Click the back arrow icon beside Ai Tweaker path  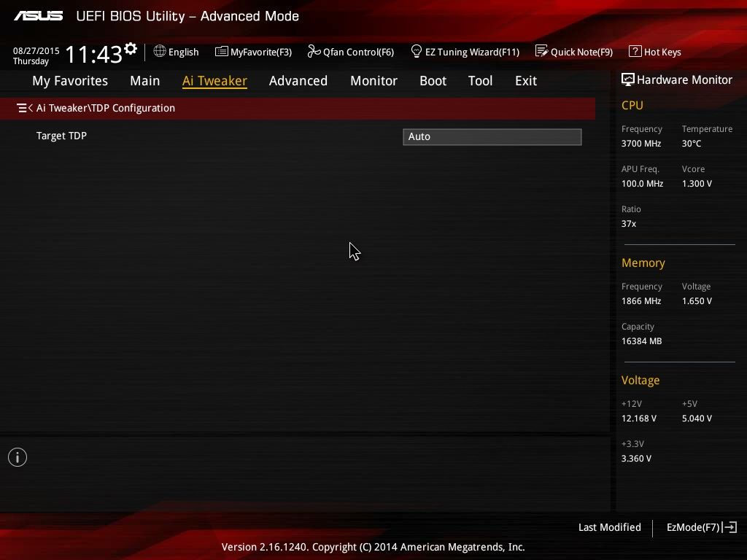coord(25,108)
